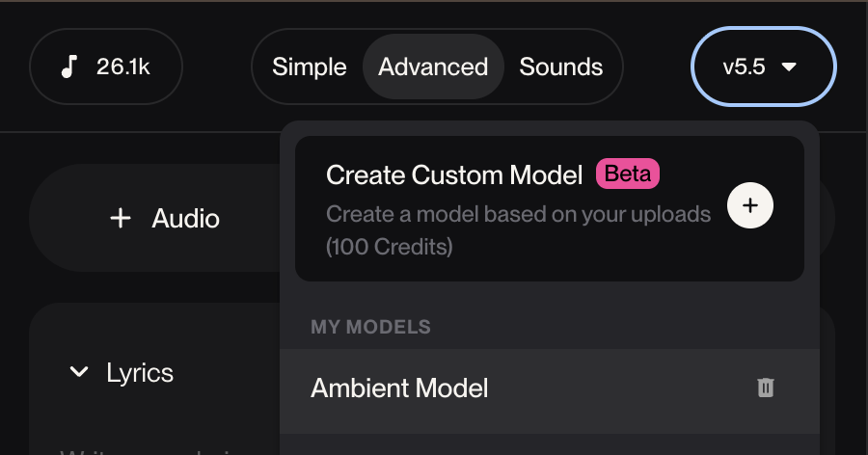The image size is (868, 455).
Task: Click the "(100 Credits)" cost text
Action: pyautogui.click(x=390, y=247)
